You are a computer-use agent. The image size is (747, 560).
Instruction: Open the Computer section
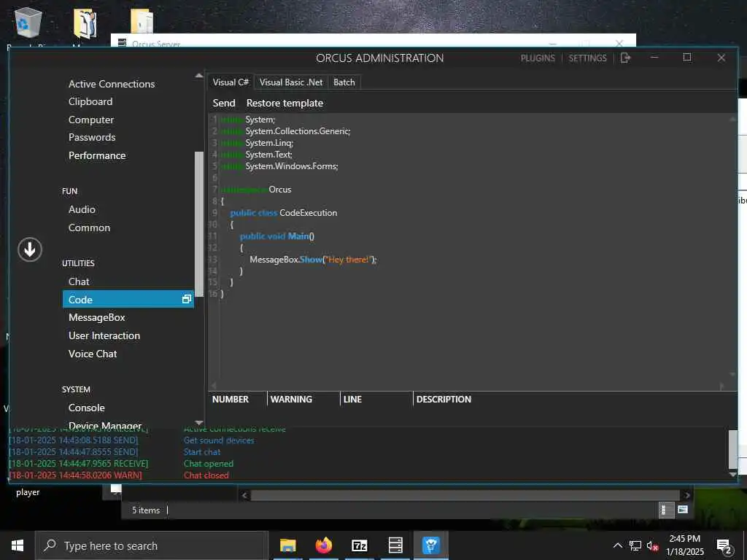pos(91,120)
